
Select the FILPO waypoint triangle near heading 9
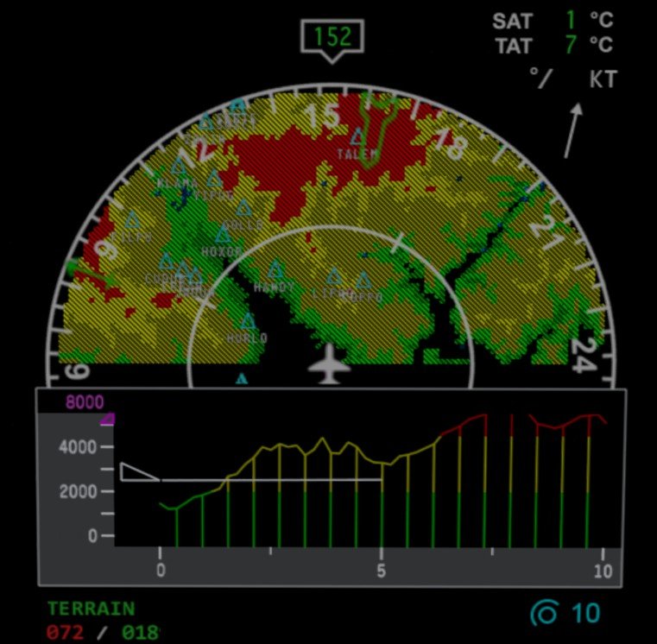pyautogui.click(x=133, y=219)
